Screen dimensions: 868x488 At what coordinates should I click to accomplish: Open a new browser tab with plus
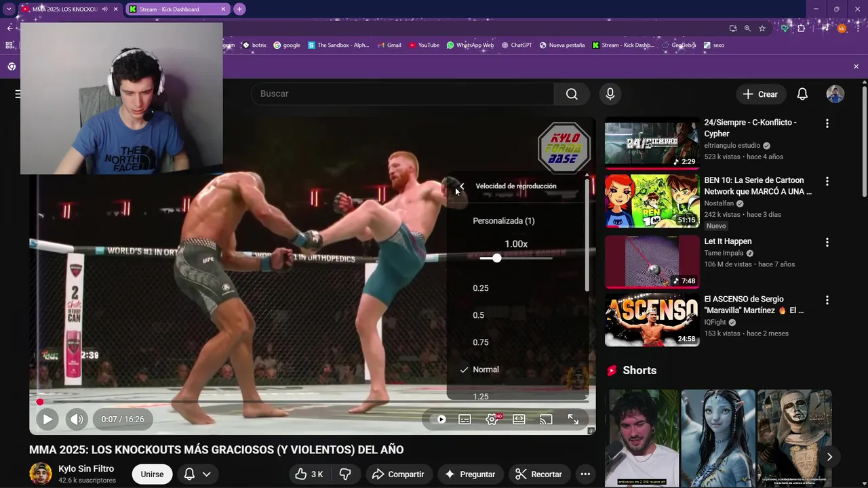[239, 9]
